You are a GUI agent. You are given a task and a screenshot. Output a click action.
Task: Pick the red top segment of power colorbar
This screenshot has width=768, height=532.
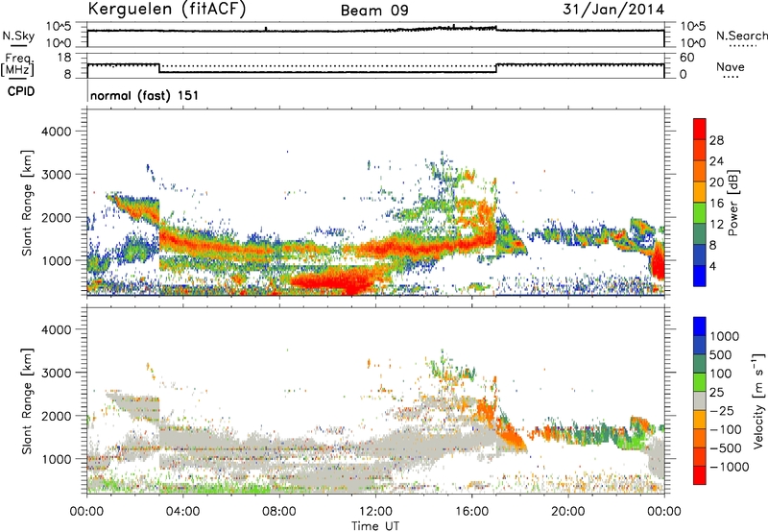point(700,129)
